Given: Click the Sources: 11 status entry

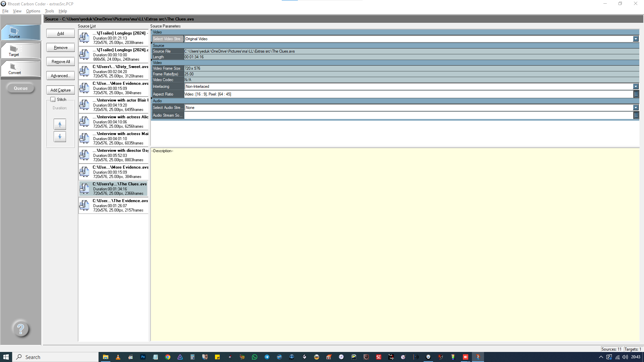Looking at the screenshot, I should tap(611, 349).
